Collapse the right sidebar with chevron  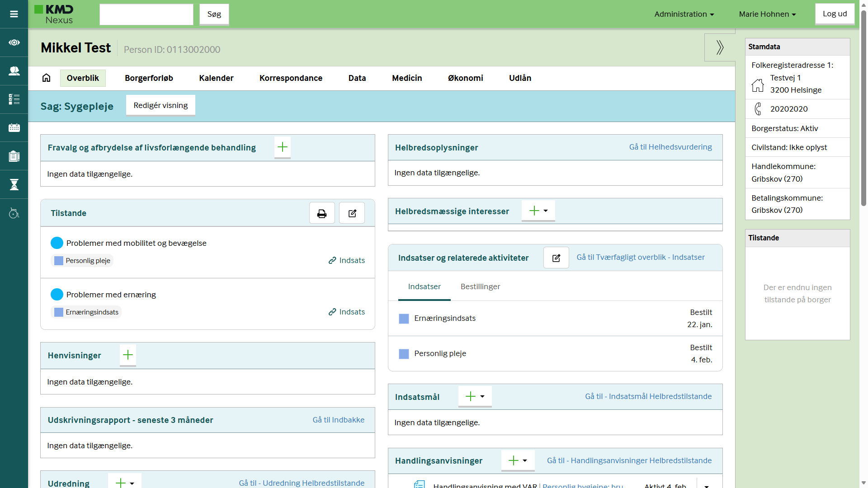tap(720, 47)
